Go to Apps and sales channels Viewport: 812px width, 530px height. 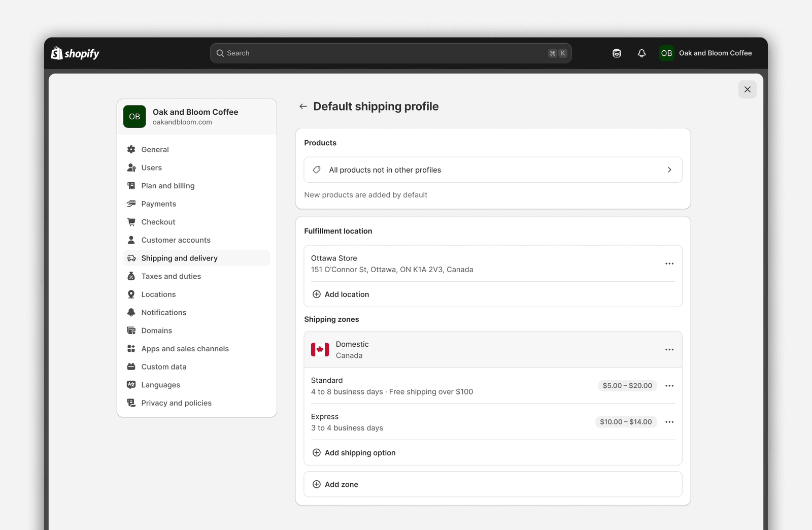(197, 349)
